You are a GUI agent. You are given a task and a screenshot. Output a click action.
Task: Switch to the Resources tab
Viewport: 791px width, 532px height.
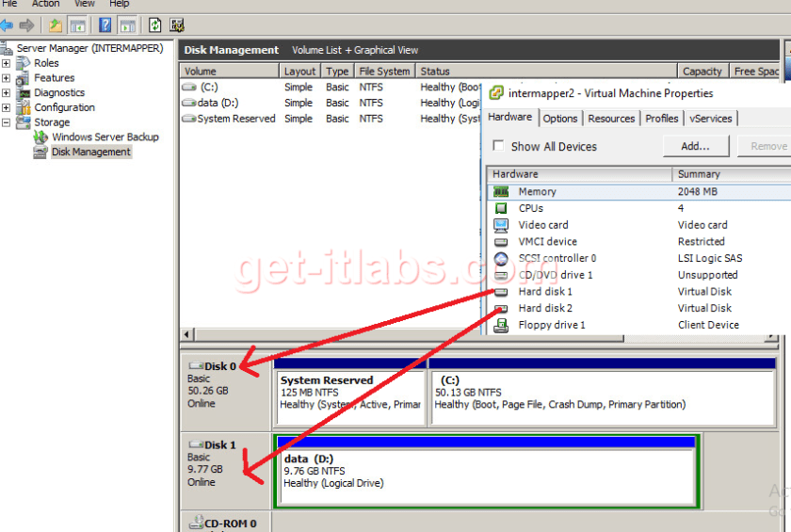(x=611, y=119)
